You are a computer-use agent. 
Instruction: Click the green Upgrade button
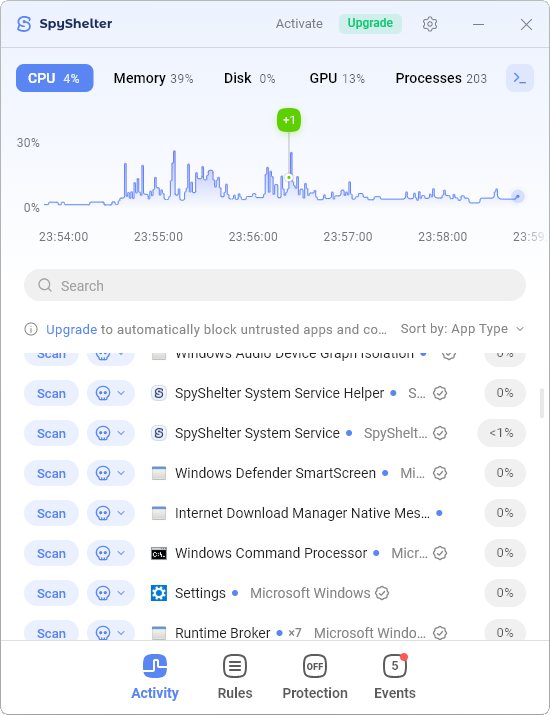(x=370, y=23)
